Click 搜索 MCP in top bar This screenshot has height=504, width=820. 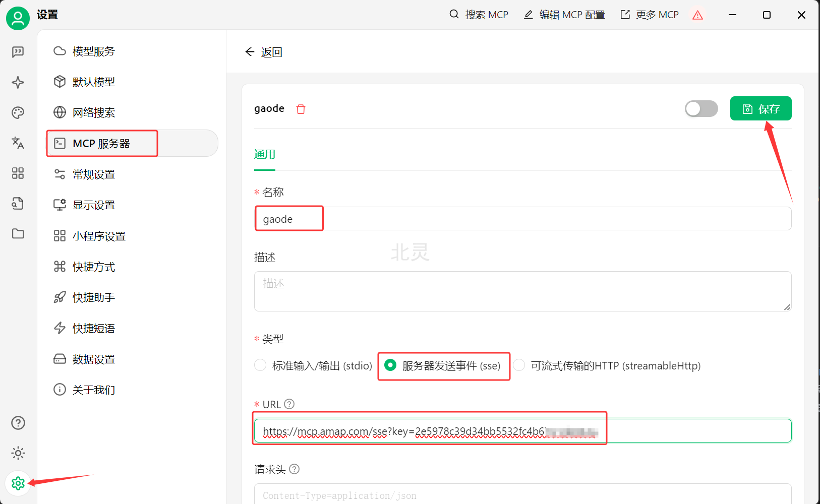coord(479,15)
